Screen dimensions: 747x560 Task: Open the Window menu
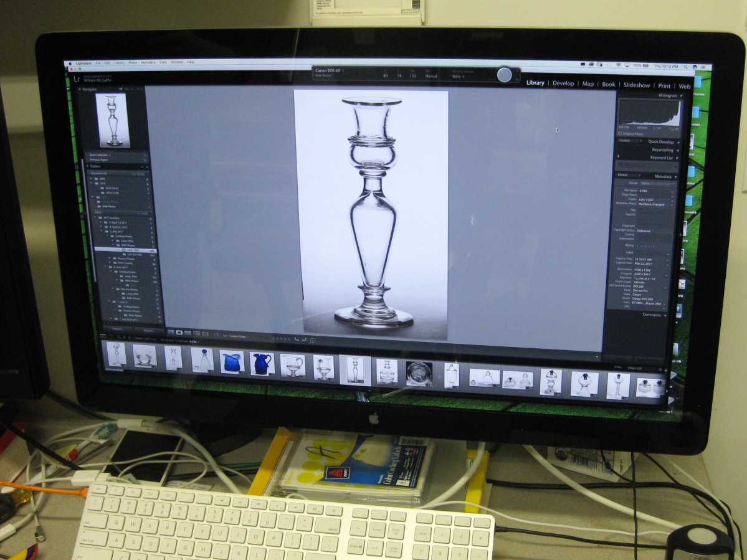click(x=177, y=62)
